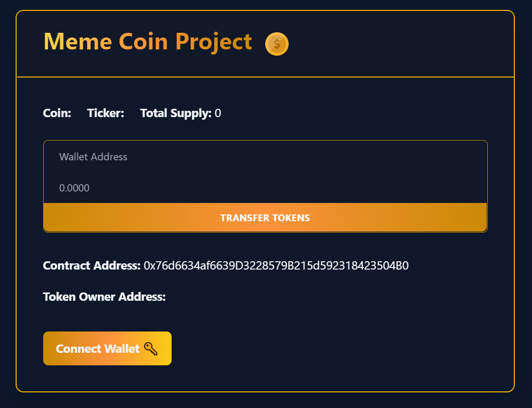The height and width of the screenshot is (408, 532).
Task: Click the Wallet Address placeholder text
Action: point(93,157)
